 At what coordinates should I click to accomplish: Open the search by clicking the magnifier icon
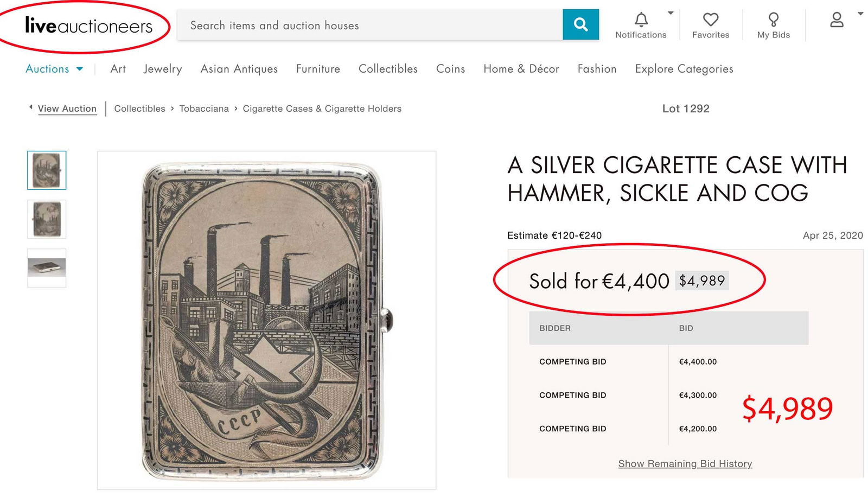[x=580, y=24]
